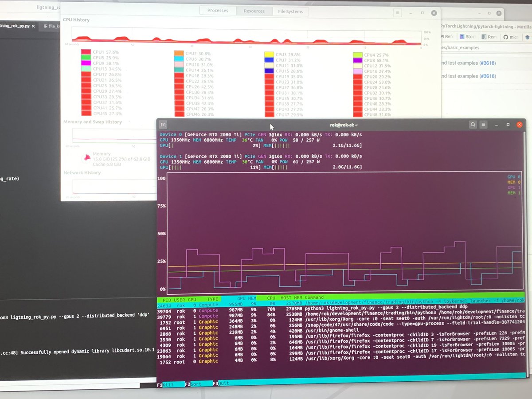
Task: Click the PID column header in nvtop
Action: [x=166, y=300]
